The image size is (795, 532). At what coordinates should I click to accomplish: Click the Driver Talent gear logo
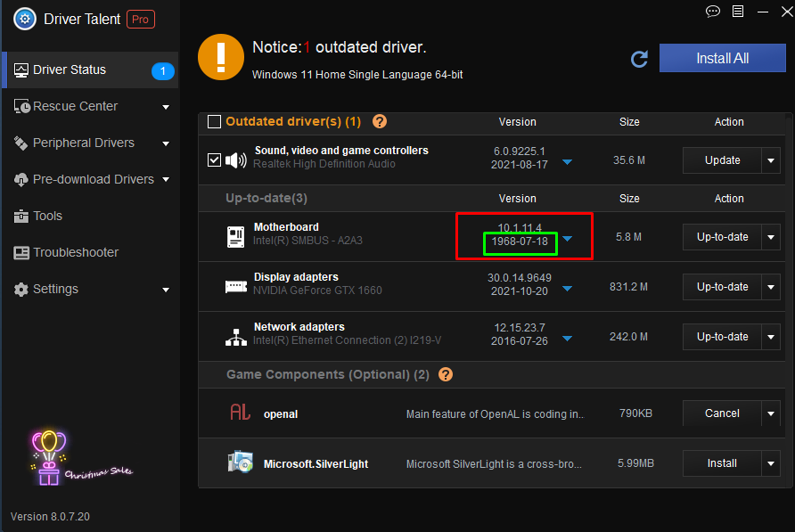click(x=25, y=20)
